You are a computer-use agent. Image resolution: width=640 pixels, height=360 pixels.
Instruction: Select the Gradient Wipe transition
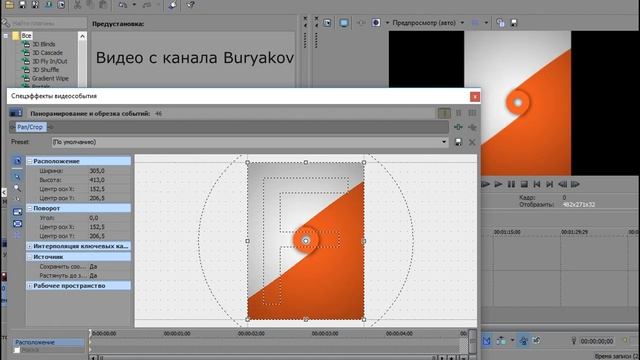point(50,78)
